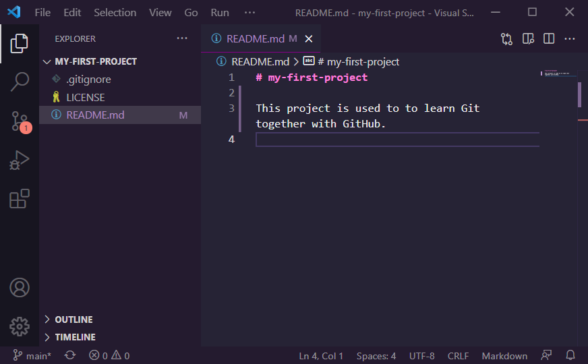Open the Selection menu

point(115,12)
